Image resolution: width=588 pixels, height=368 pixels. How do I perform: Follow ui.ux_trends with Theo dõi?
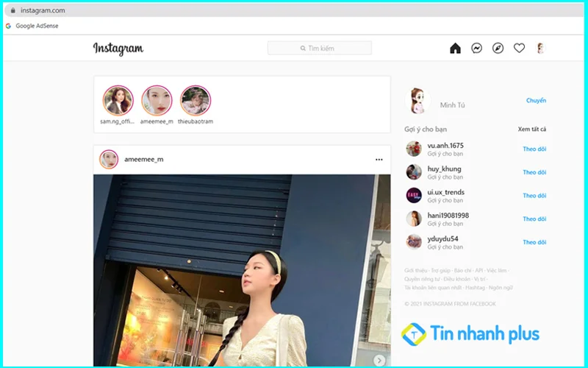tap(534, 196)
